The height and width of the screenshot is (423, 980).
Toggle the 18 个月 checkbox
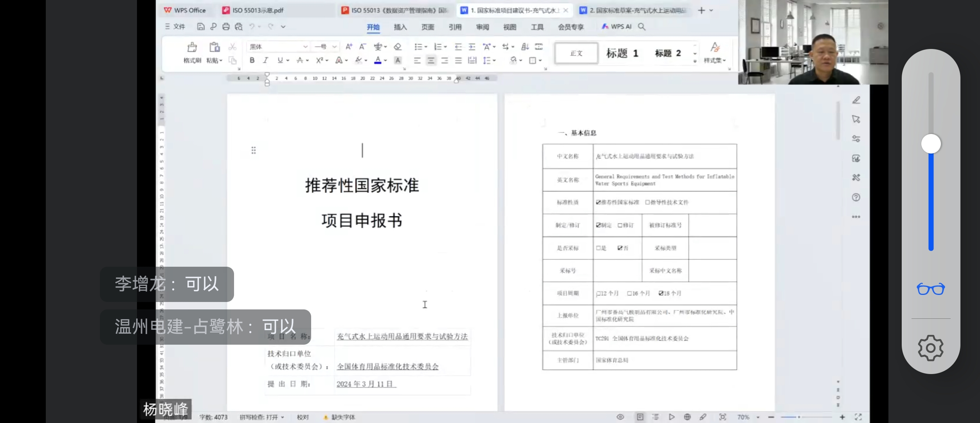pyautogui.click(x=661, y=293)
